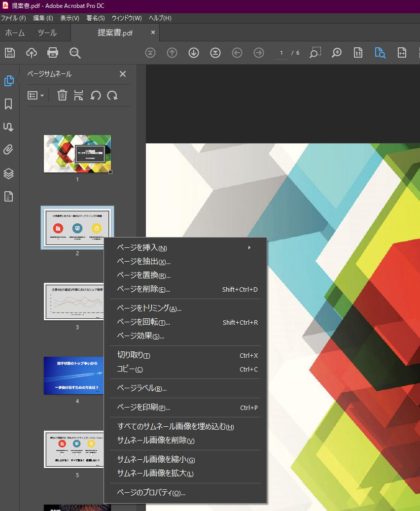Screen dimensions: 420x511
Task: Choose ページを削除 from context menu
Action: tap(185, 289)
